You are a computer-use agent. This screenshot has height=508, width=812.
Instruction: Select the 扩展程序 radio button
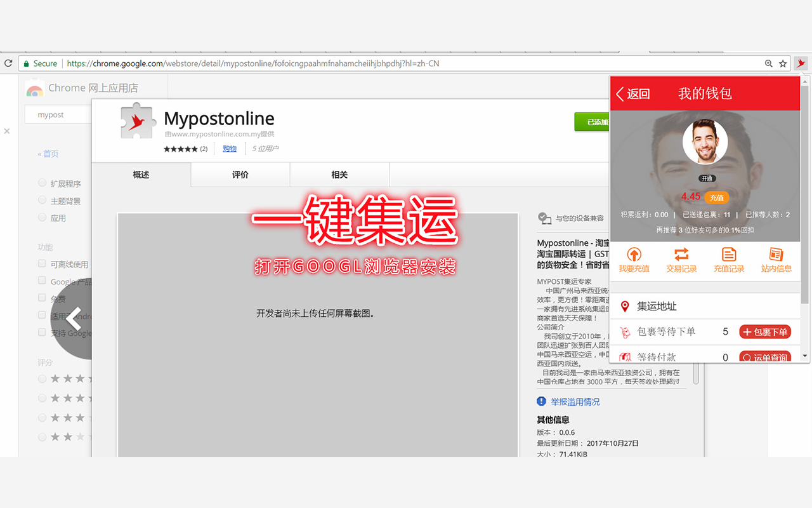42,183
